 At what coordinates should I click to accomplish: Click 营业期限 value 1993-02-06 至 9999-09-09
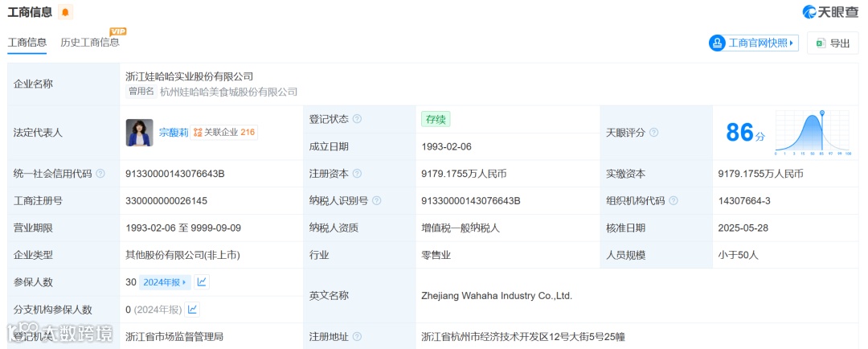[183, 228]
